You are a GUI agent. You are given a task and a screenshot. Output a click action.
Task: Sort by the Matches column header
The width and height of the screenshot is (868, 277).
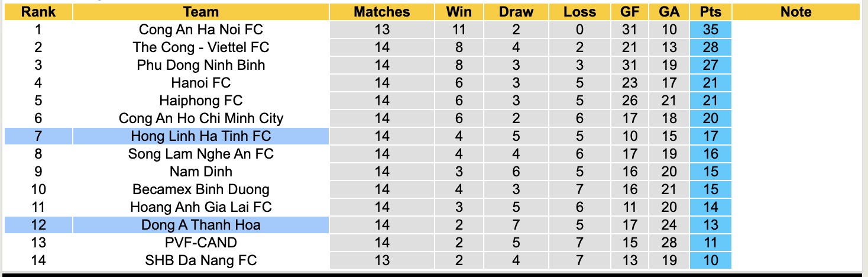point(382,12)
